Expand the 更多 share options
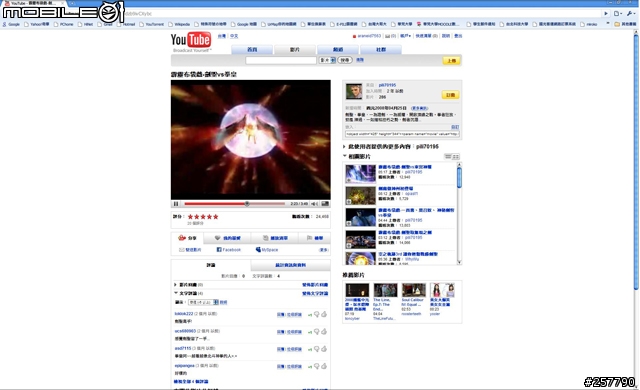 coord(324,250)
